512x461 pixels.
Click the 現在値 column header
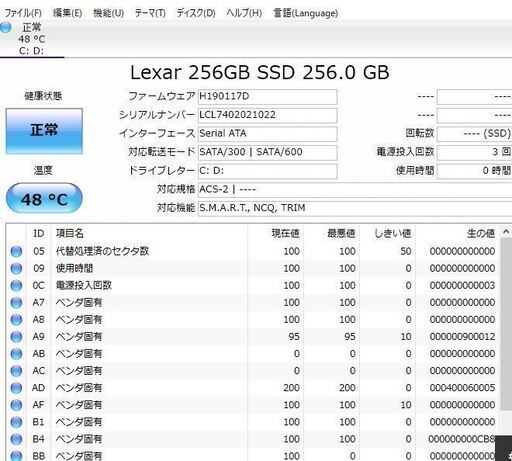click(x=276, y=233)
